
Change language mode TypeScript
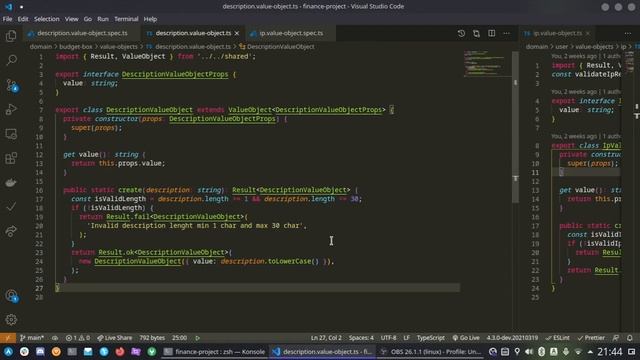[x=431, y=338]
